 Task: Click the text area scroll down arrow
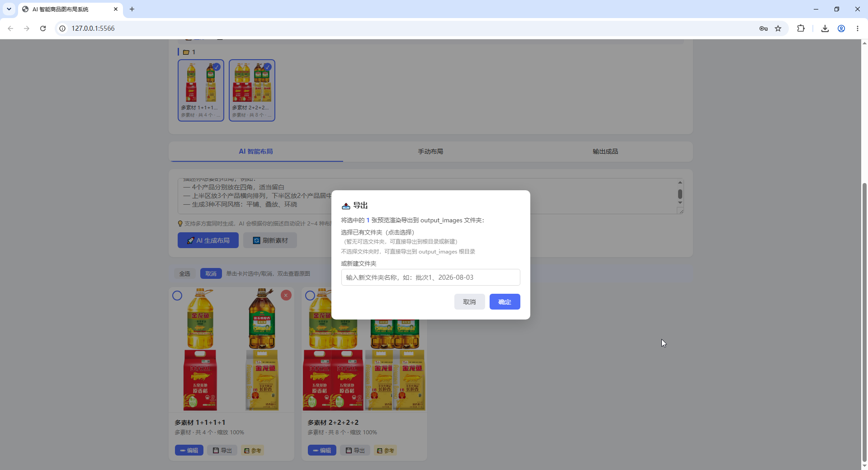tap(680, 203)
